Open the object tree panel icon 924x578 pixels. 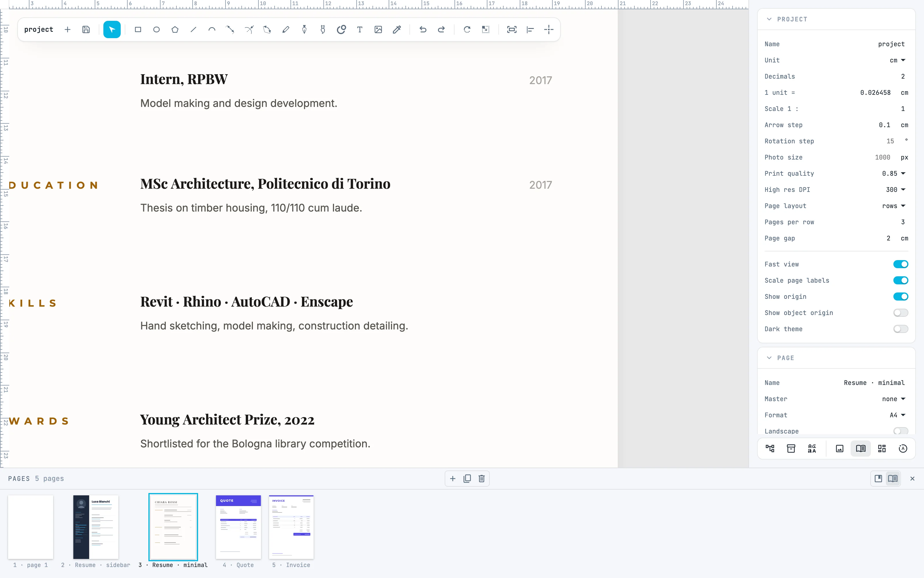click(x=770, y=449)
